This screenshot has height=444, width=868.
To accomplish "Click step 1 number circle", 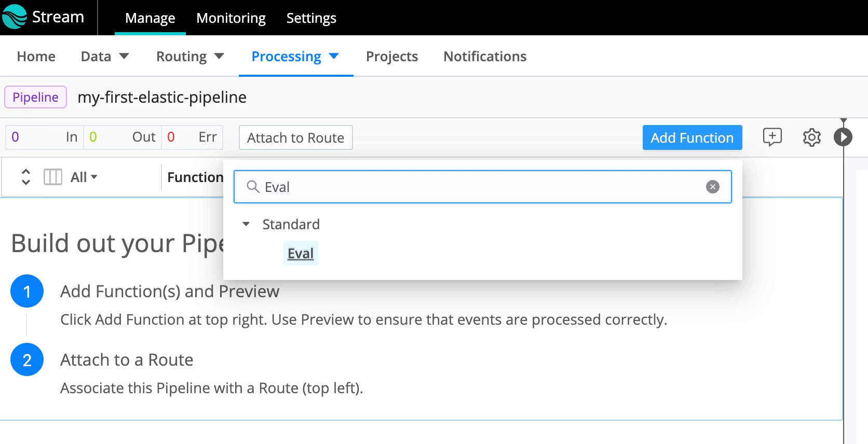I will tap(27, 291).
